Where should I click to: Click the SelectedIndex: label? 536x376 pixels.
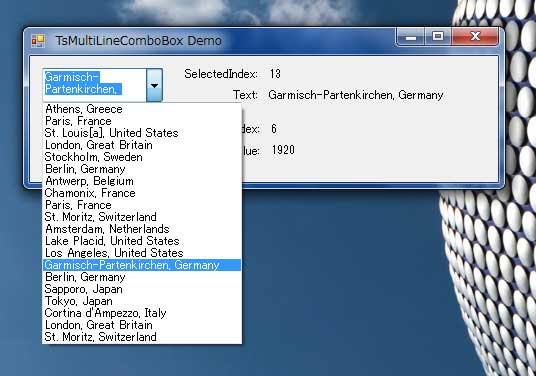pos(221,74)
